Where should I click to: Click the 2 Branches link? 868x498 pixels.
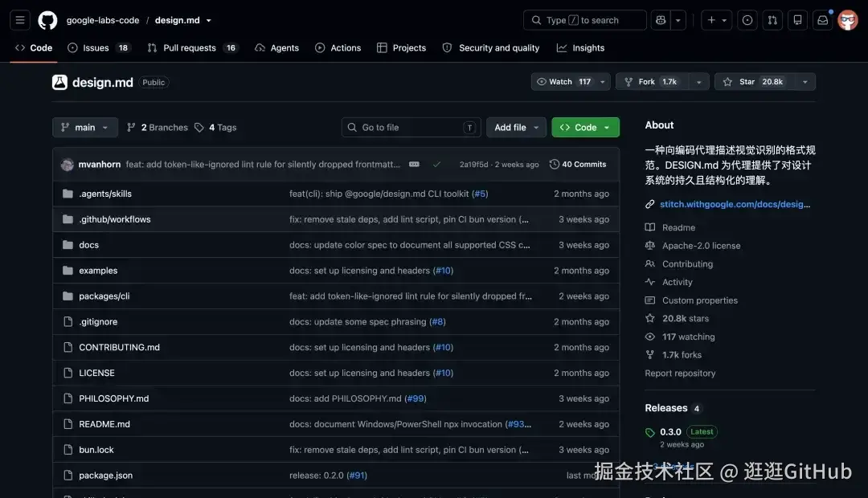click(158, 127)
